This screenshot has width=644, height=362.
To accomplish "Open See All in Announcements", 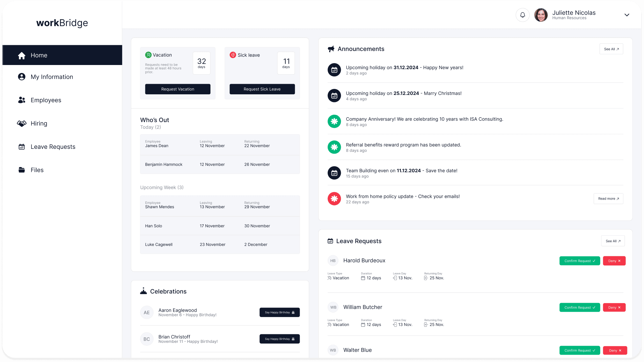I will coord(611,49).
